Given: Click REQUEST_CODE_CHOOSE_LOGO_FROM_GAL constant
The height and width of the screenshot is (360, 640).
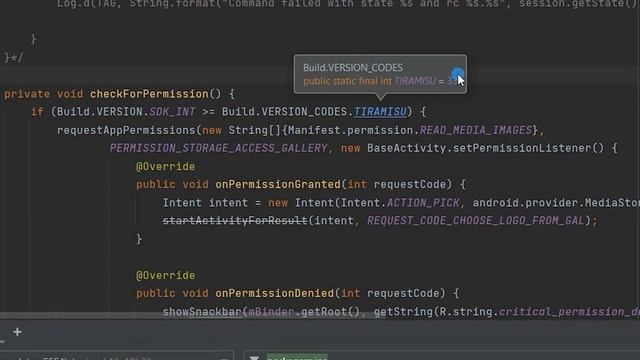Looking at the screenshot, I should 476,221.
